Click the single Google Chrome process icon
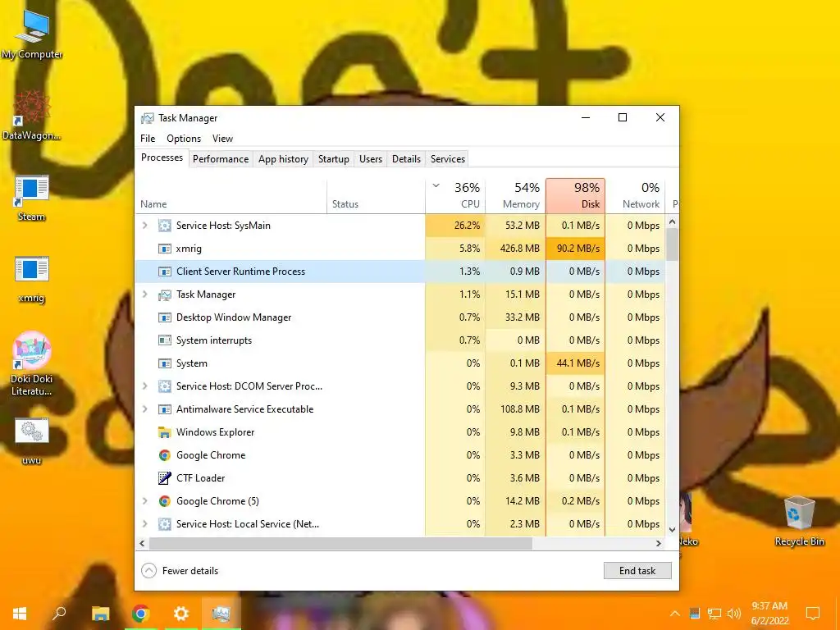This screenshot has width=840, height=630. point(164,455)
